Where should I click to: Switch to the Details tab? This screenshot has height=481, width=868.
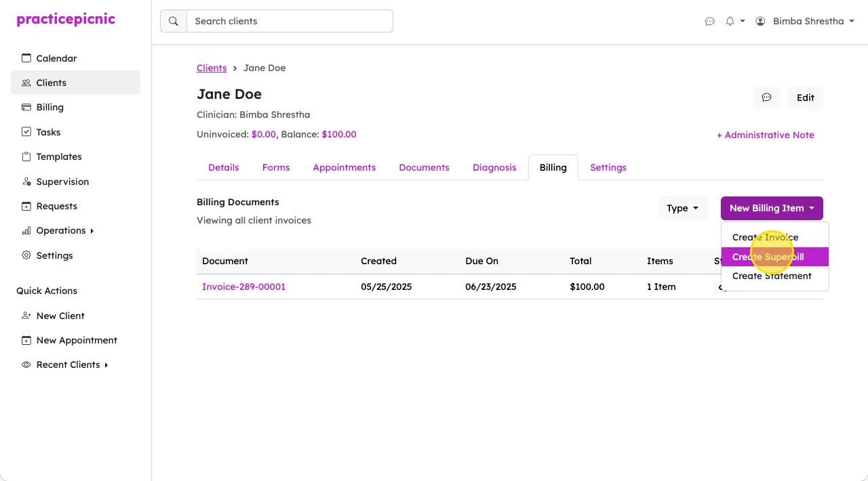coord(224,167)
